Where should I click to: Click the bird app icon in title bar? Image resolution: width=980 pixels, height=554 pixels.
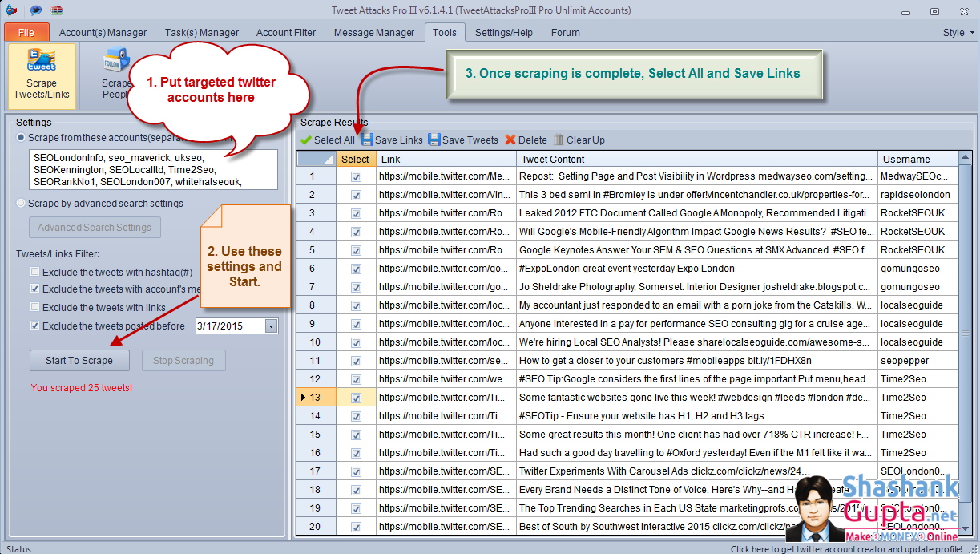click(x=10, y=10)
